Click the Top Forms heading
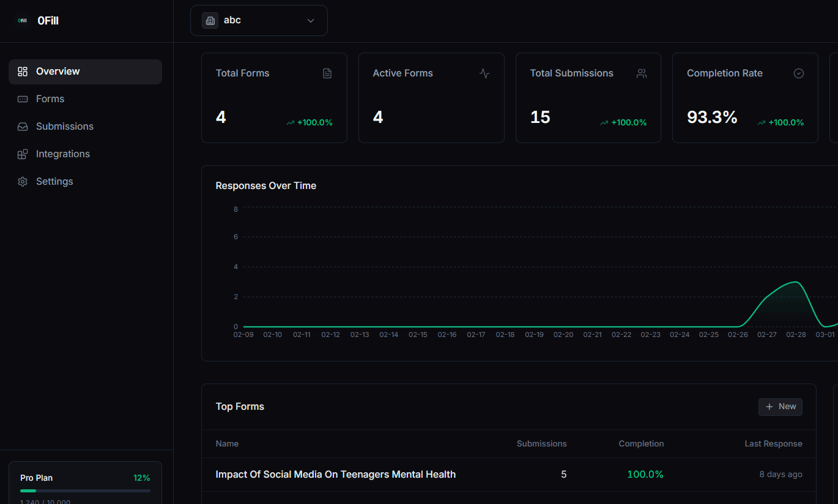 pos(240,407)
